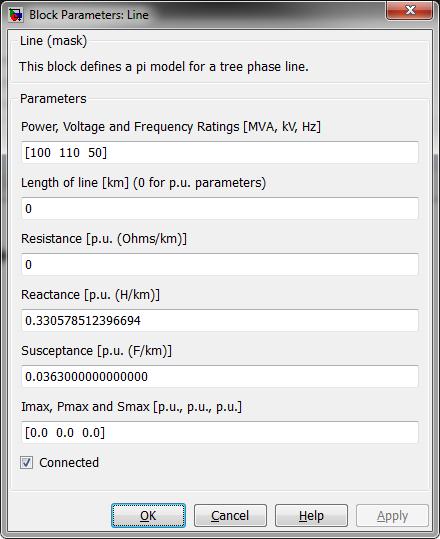The height and width of the screenshot is (539, 440).
Task: Open Help for the Line block
Action: click(x=311, y=515)
